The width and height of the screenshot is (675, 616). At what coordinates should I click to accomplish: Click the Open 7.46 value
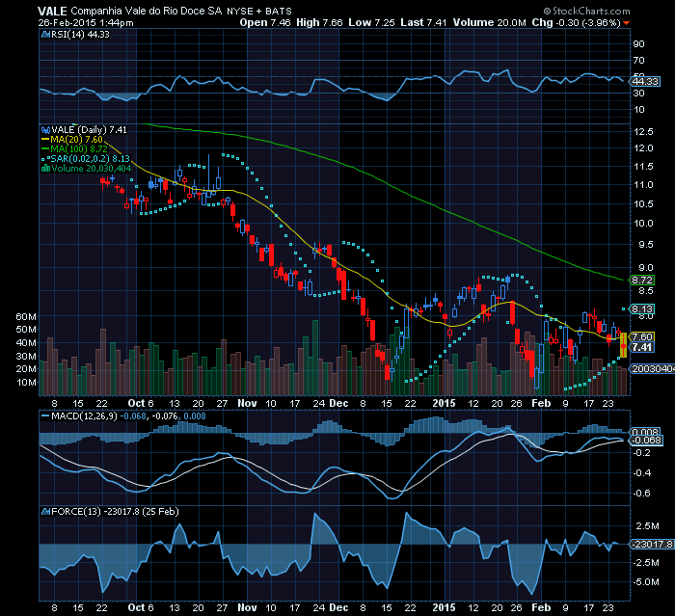(265, 22)
